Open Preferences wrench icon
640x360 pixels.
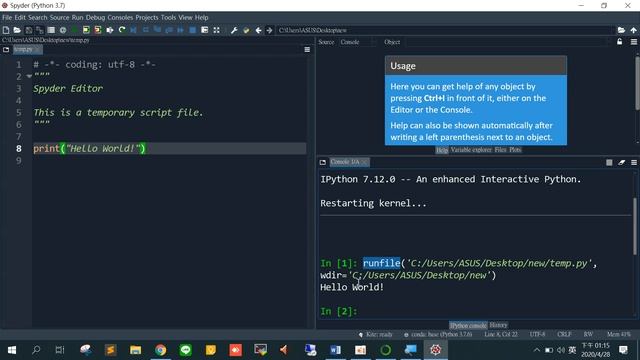point(234,30)
